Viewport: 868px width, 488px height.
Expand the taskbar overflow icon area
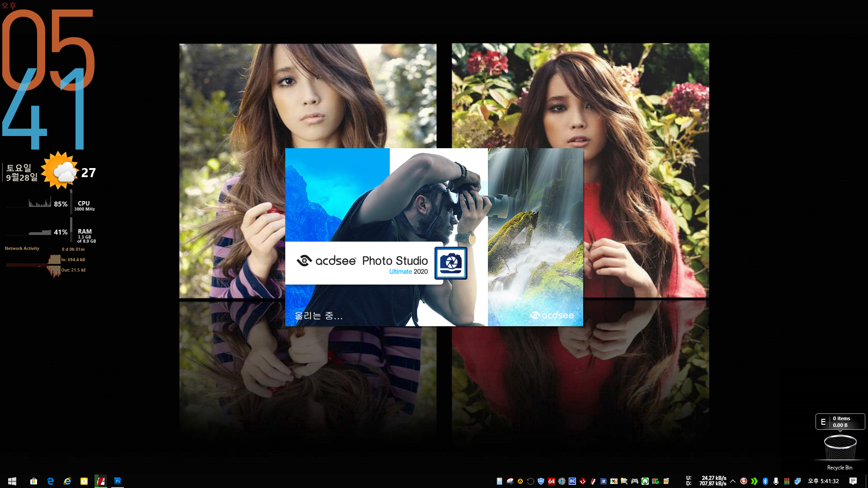coord(733,481)
